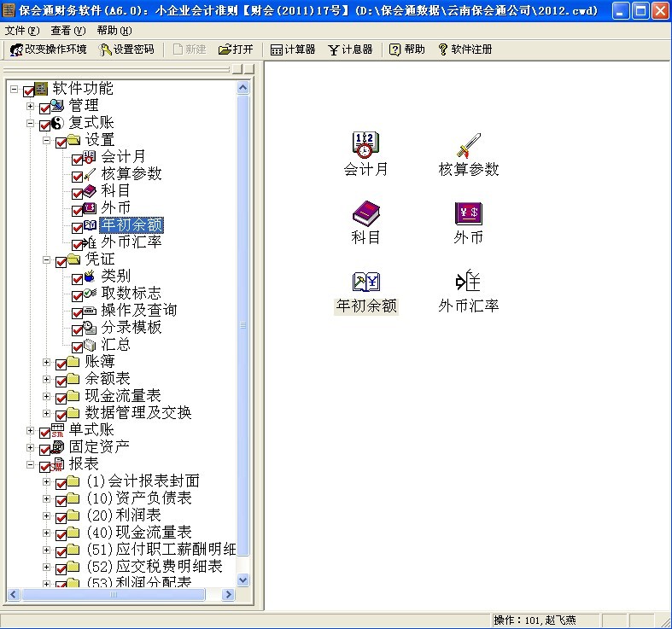Screen dimensions: 672x629
Task: Toggle the 固定资产 checkbox in the tree
Action: coord(45,449)
